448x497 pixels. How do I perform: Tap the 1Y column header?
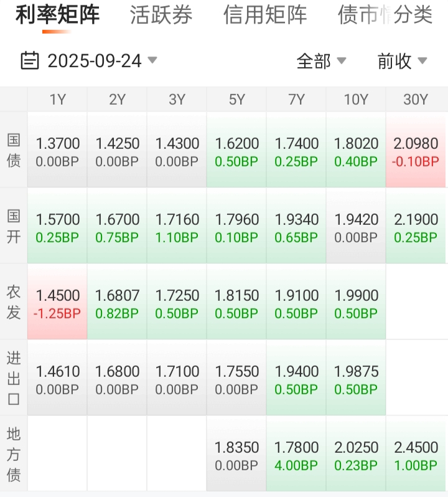57,100
